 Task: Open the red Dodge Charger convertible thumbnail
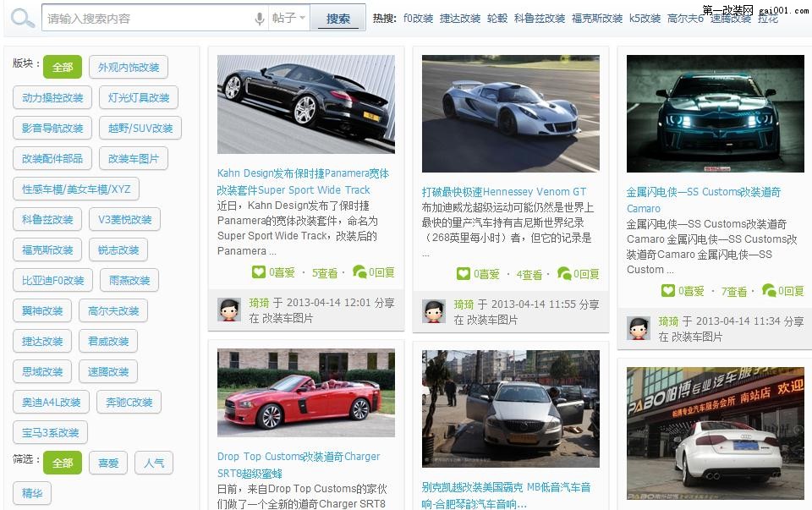click(306, 393)
